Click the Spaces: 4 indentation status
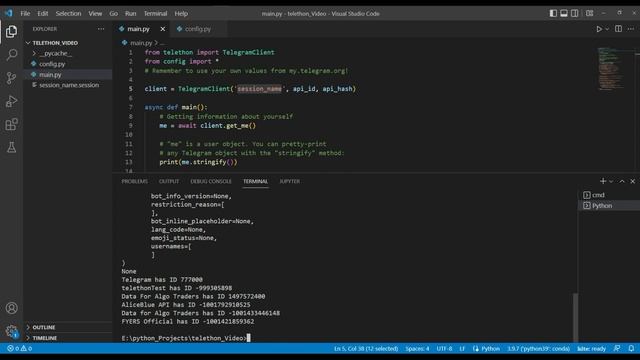Image resolution: width=640 pixels, height=360 pixels. coord(417,349)
